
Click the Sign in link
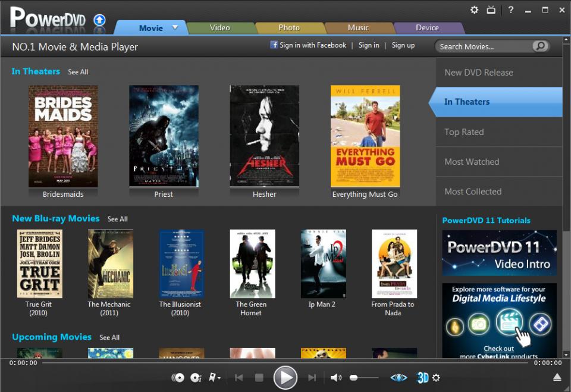369,45
